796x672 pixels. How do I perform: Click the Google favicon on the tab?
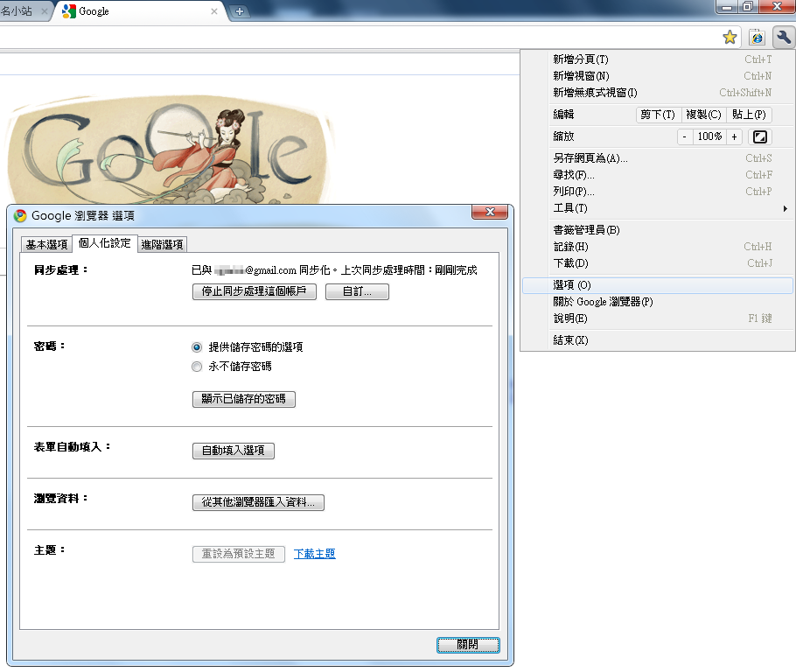coord(68,11)
